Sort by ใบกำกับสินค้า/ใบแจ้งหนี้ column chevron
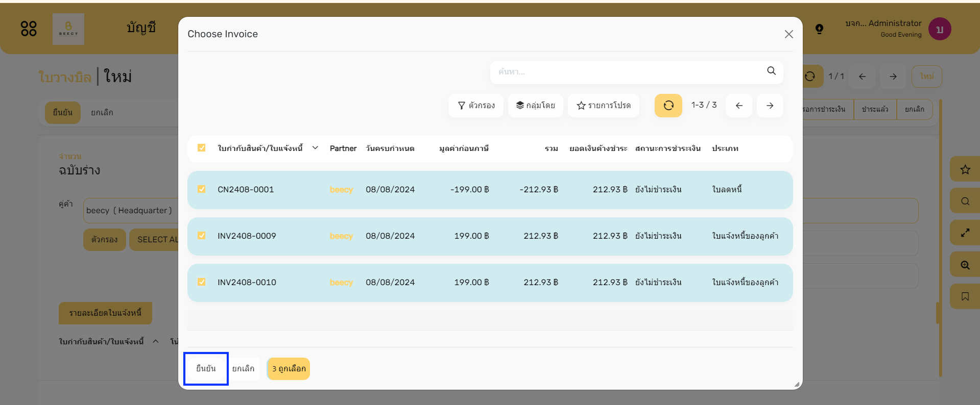Viewport: 980px width, 405px height. pyautogui.click(x=315, y=148)
